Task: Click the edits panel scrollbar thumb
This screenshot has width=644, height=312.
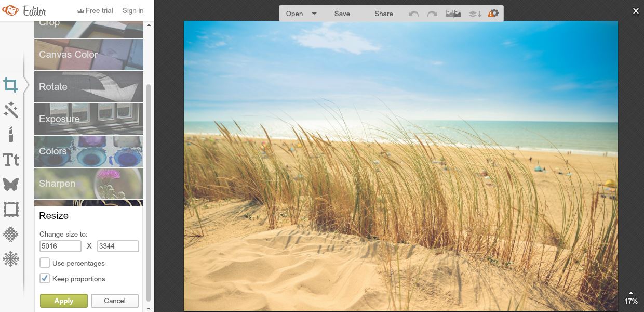Action: coord(149,193)
